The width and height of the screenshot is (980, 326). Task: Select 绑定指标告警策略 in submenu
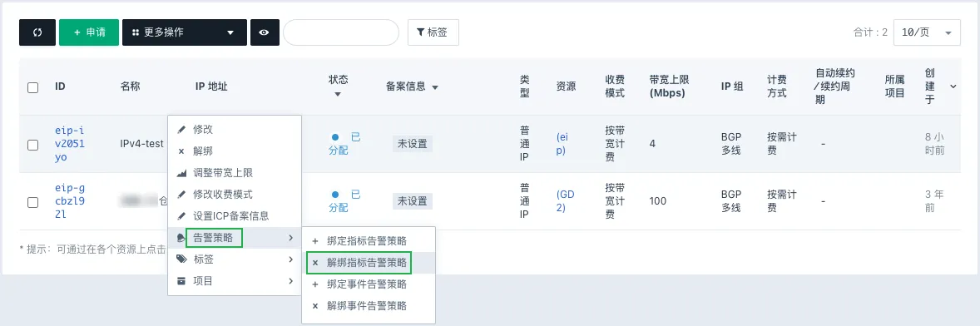pos(369,241)
